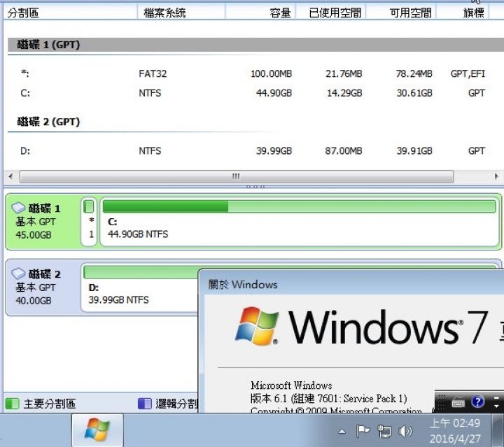Click the volume speaker tray icon
The height and width of the screenshot is (447, 504).
pos(405,432)
